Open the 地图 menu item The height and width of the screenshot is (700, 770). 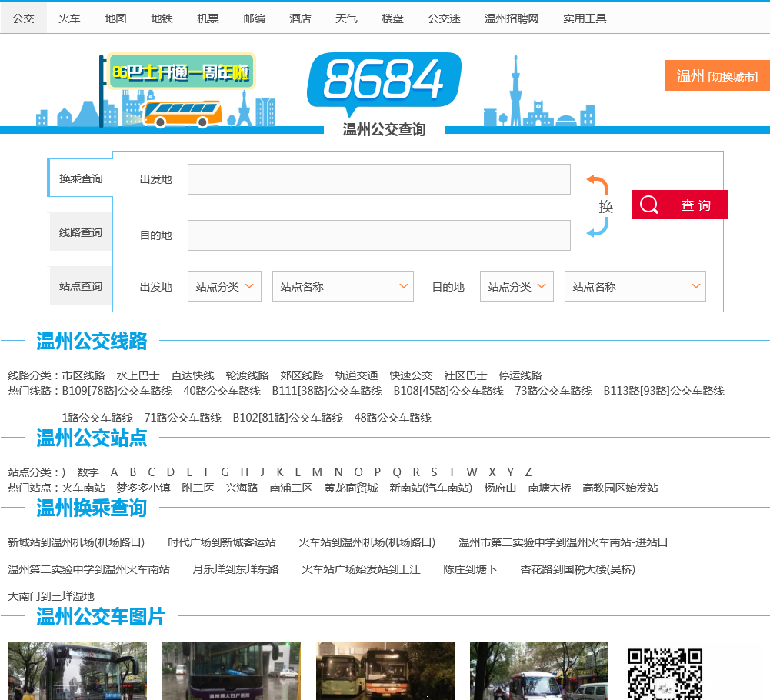(x=115, y=18)
